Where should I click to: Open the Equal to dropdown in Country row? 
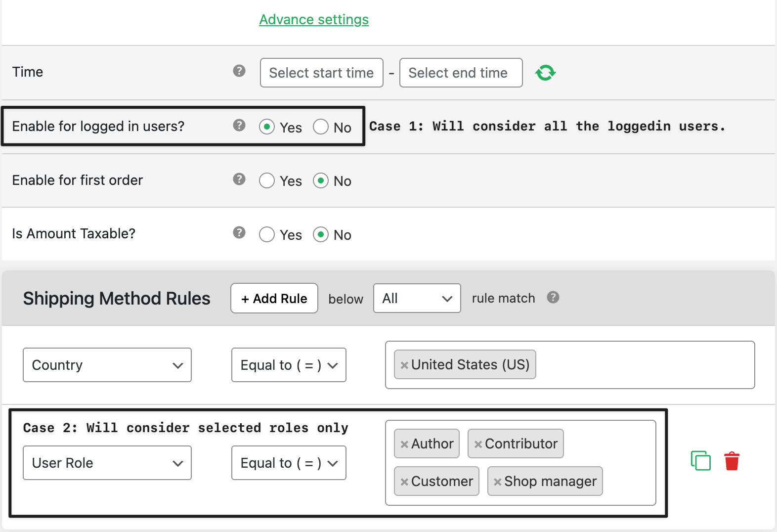pos(289,365)
